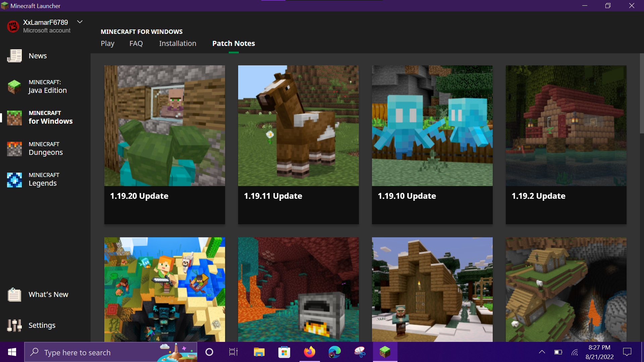Expand the account dropdown chevron
Image resolution: width=644 pixels, height=362 pixels.
click(80, 22)
